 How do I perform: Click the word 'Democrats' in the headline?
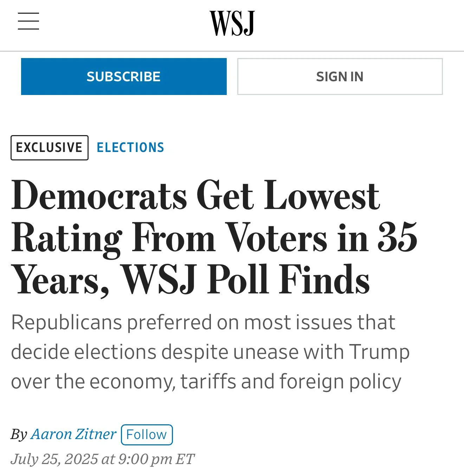(99, 196)
